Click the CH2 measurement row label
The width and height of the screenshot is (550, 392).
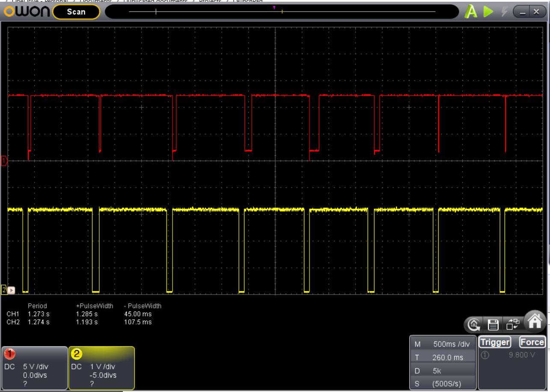click(x=13, y=322)
